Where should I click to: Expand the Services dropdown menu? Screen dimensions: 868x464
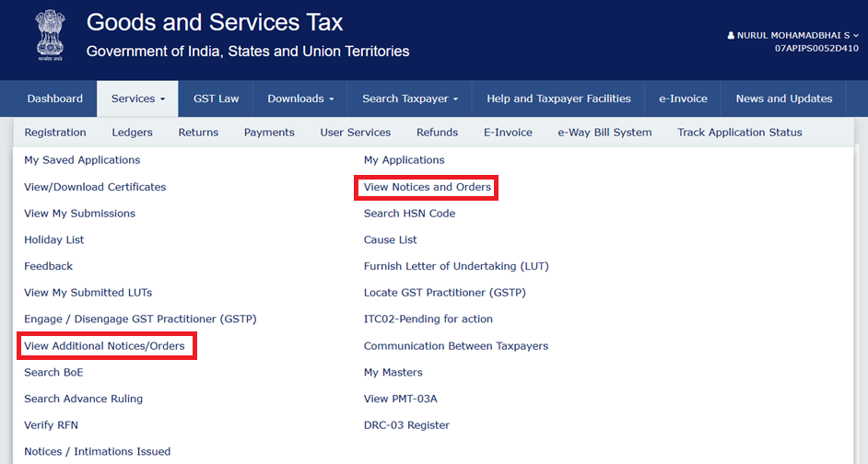(137, 99)
